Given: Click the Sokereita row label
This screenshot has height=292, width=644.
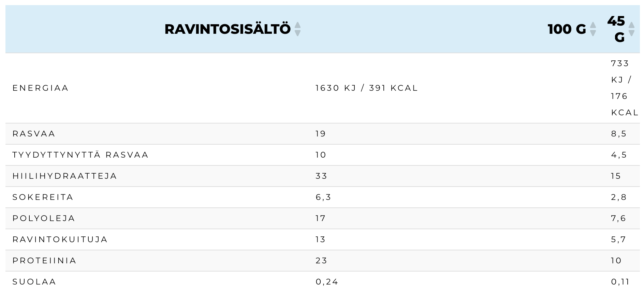Looking at the screenshot, I should pos(43,197).
